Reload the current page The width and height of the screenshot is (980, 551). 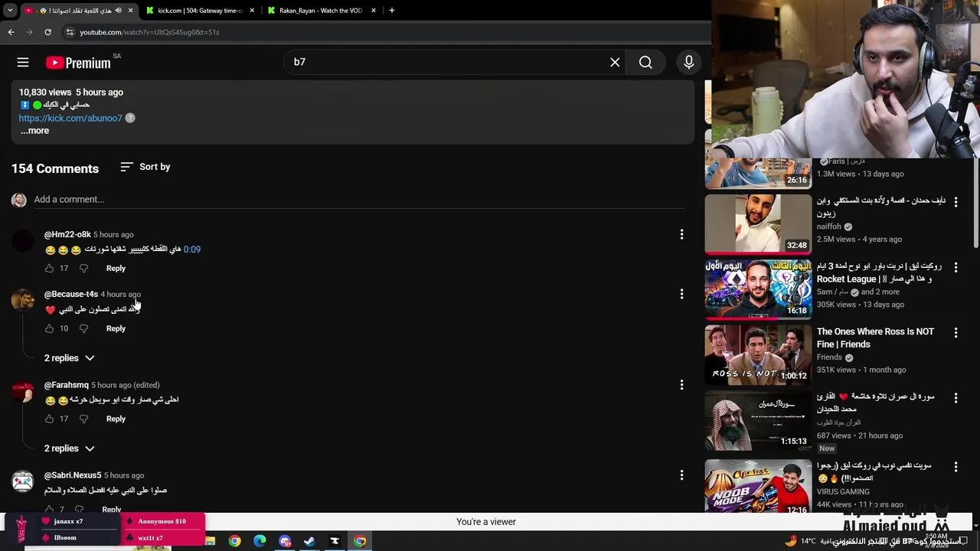coord(47,32)
